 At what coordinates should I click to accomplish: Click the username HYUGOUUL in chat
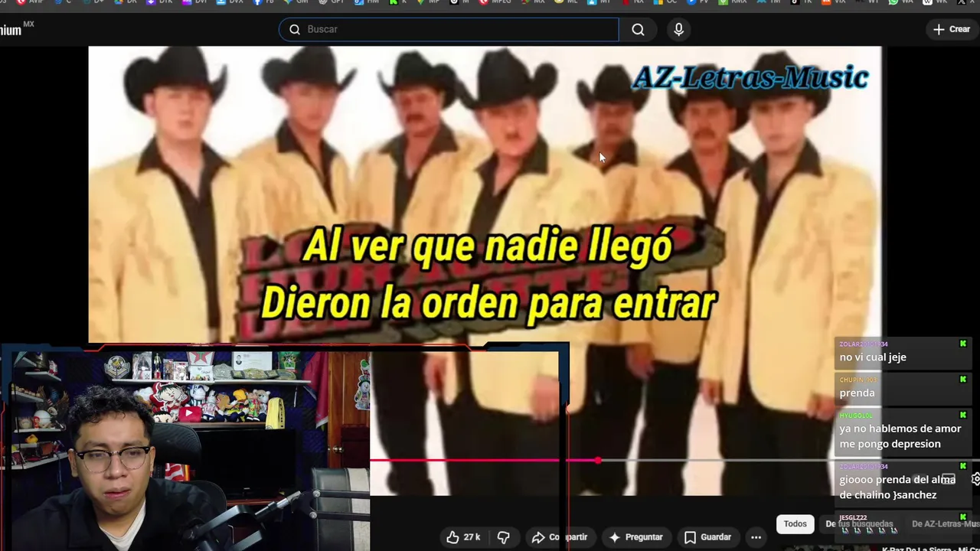[x=856, y=416]
